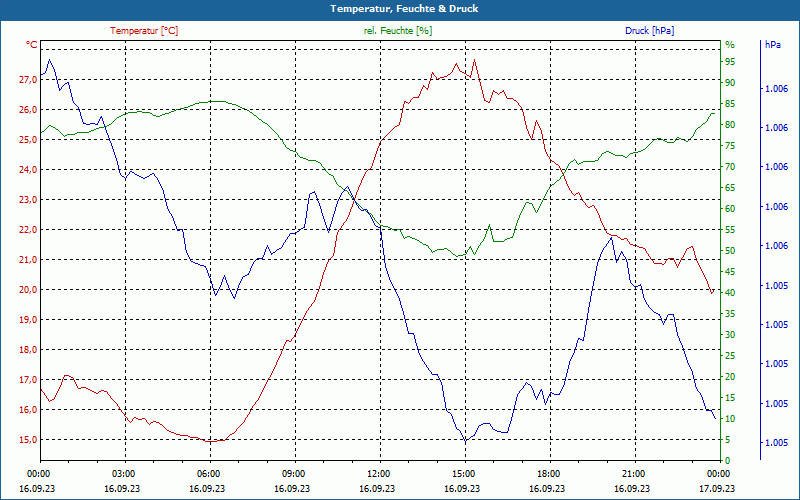Click the 65 humidity axis tick

(730, 188)
